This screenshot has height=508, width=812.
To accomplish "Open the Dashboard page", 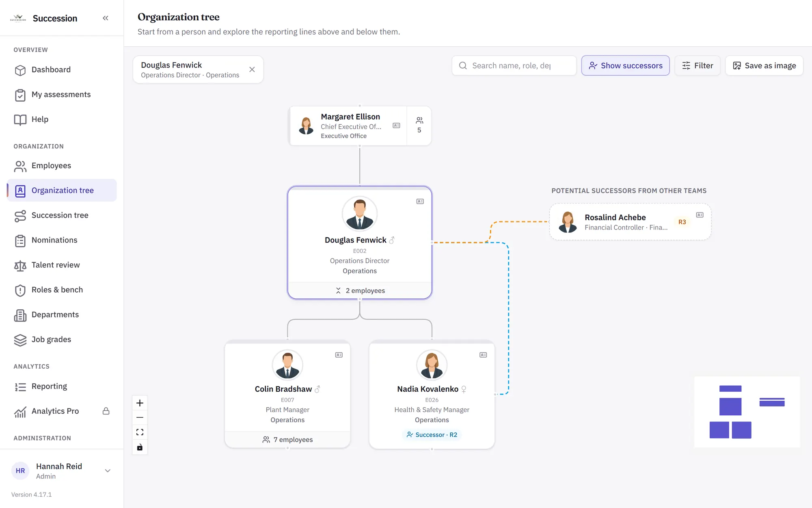I will click(x=62, y=70).
